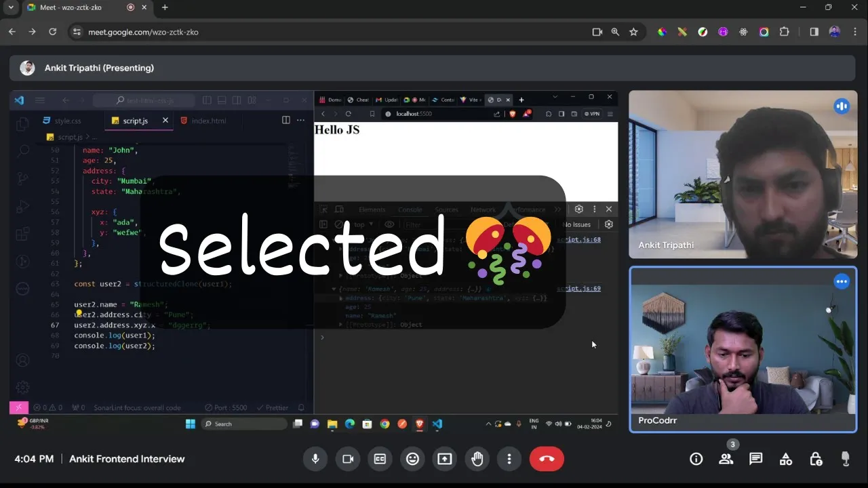Turn off the camera in Meet
Viewport: 868px width, 488px height.
pyautogui.click(x=348, y=459)
